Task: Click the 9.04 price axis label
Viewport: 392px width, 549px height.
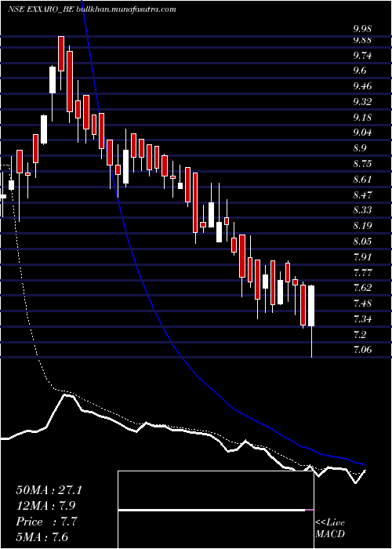Action: point(362,133)
